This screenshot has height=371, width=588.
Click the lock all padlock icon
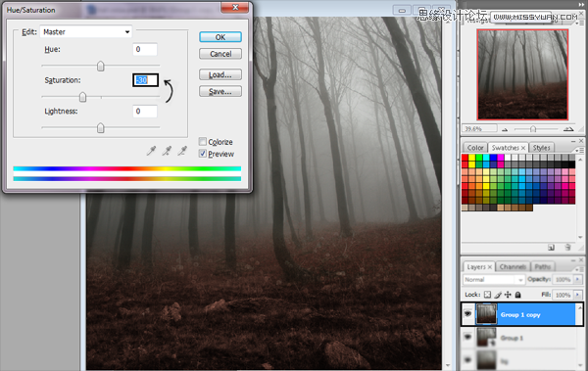point(517,295)
